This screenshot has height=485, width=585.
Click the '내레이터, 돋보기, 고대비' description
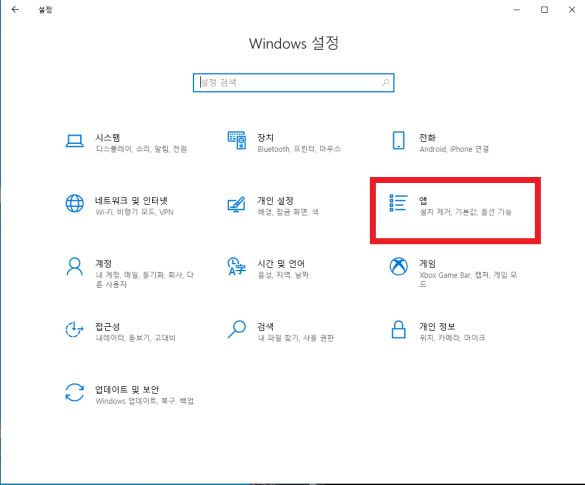tap(135, 338)
